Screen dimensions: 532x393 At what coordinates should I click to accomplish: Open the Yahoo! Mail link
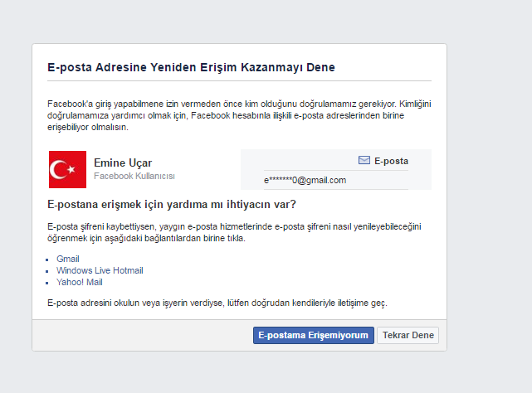tap(80, 282)
